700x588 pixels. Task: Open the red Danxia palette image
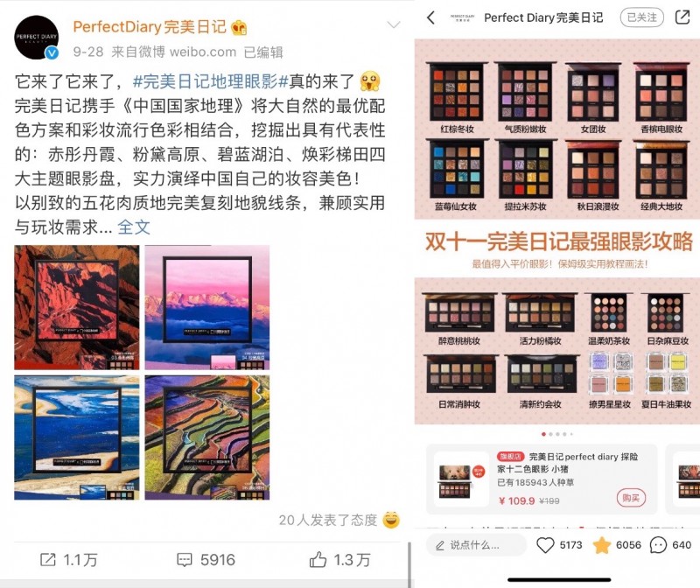click(x=77, y=308)
